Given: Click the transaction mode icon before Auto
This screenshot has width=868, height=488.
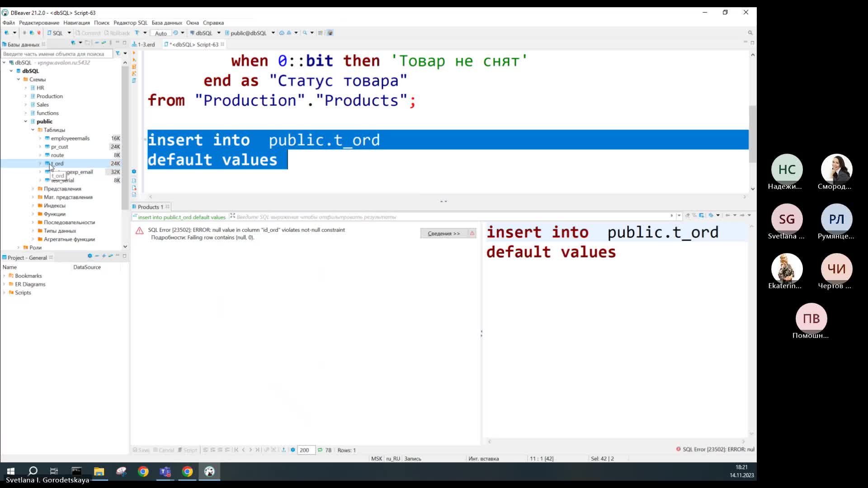Looking at the screenshot, I should [137, 33].
